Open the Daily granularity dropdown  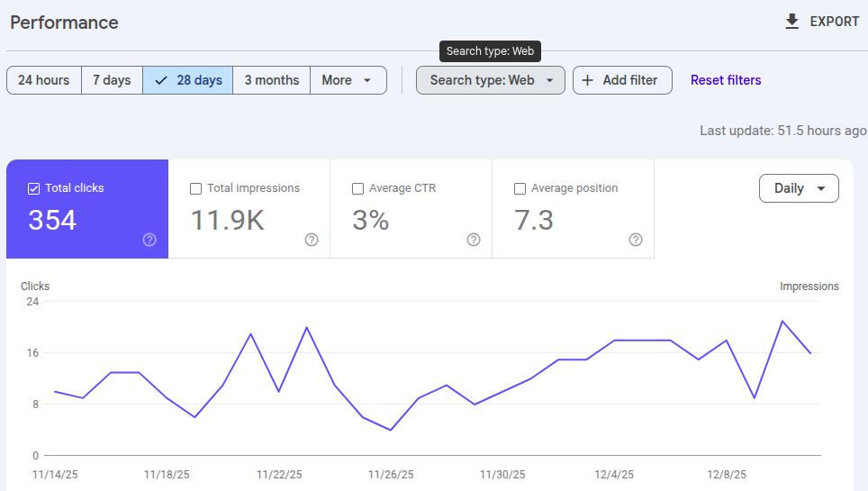tap(799, 188)
